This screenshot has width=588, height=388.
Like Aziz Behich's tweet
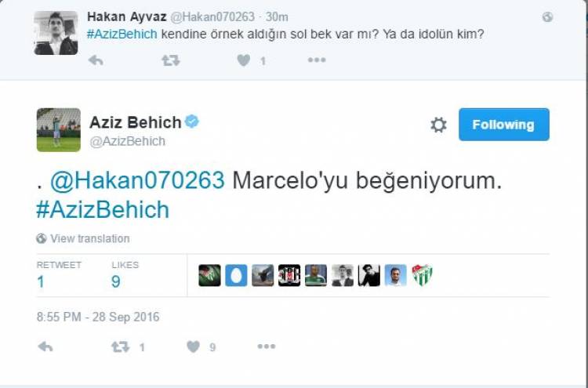[194, 346]
